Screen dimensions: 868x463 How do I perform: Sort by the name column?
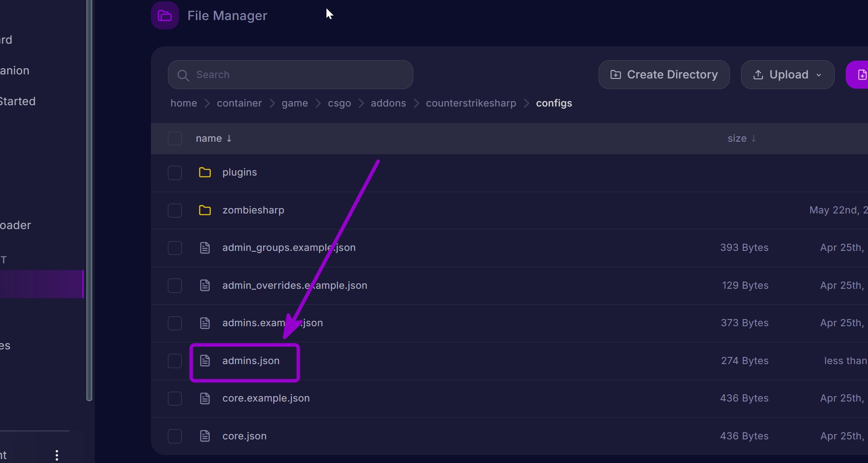pyautogui.click(x=214, y=139)
